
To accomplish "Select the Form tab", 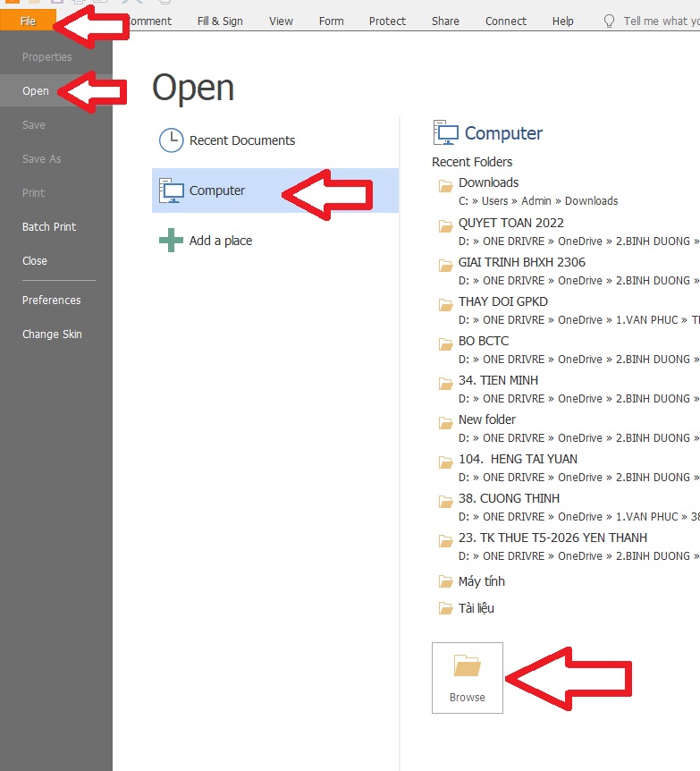I will [331, 21].
